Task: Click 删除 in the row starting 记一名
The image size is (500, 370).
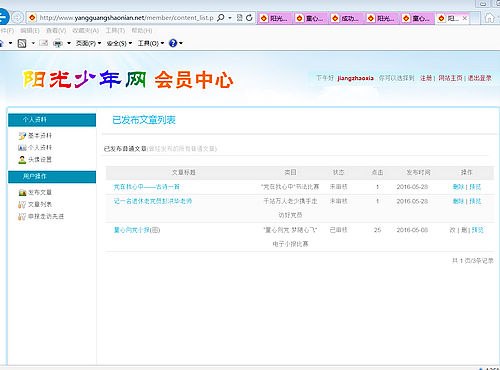Action: tap(458, 201)
